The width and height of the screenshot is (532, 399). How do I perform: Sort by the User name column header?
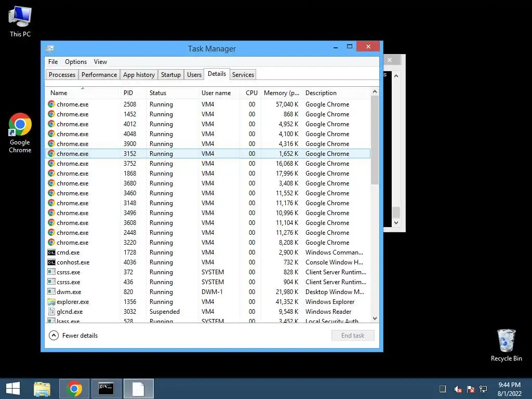click(219, 93)
